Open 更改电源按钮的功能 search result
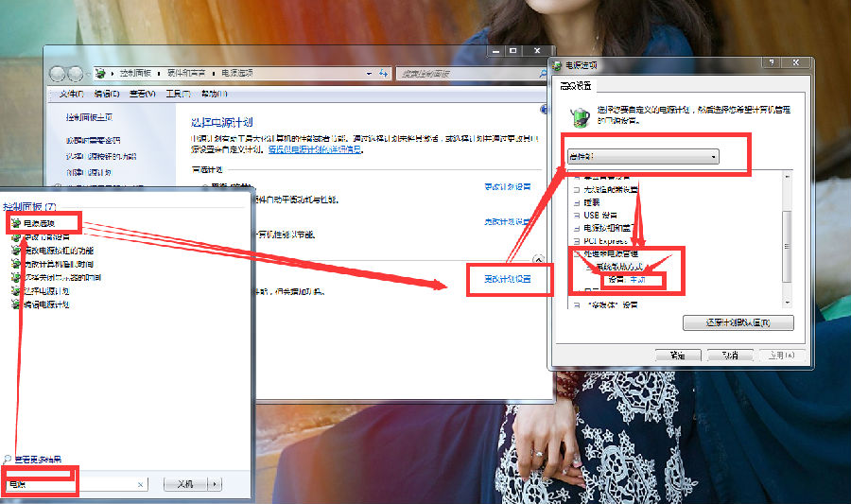Screen dimensions: 851x504 (x=59, y=251)
